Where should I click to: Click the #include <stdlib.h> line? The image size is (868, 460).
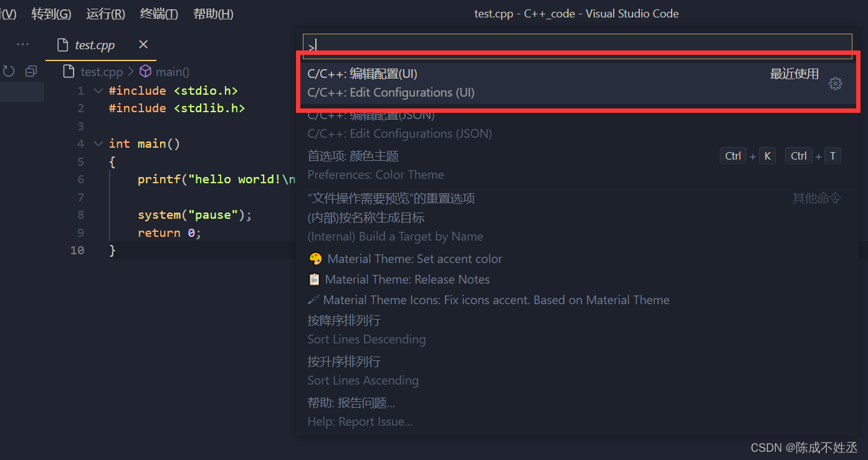[176, 108]
